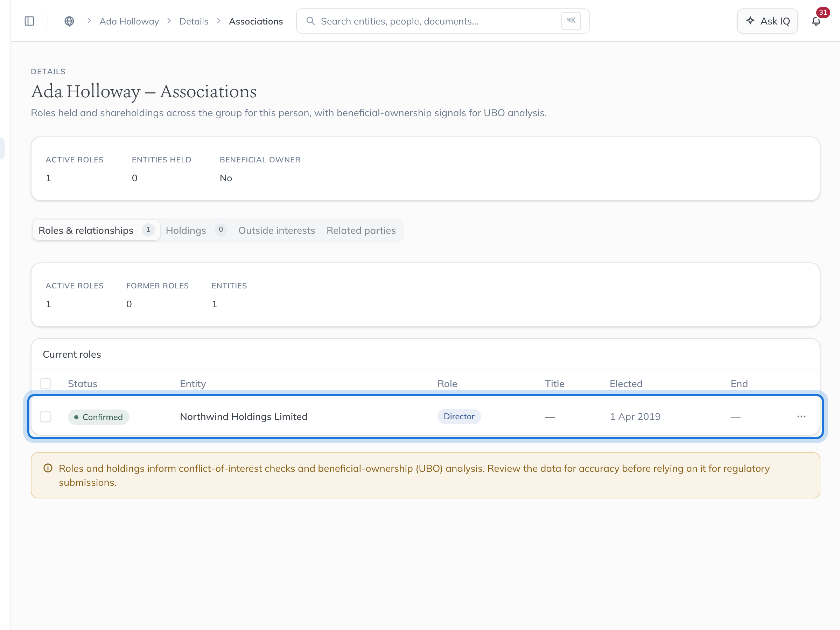Click the End column header
The image size is (840, 630).
(739, 384)
